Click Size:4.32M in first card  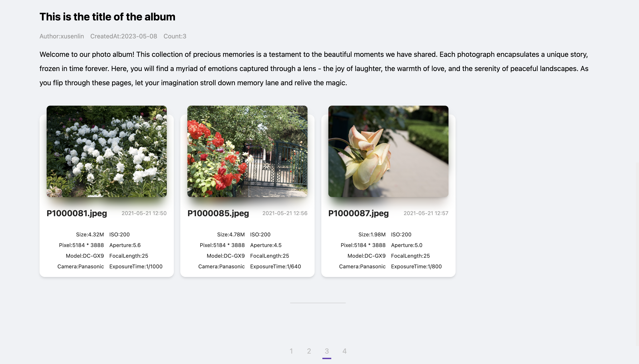[90, 235]
